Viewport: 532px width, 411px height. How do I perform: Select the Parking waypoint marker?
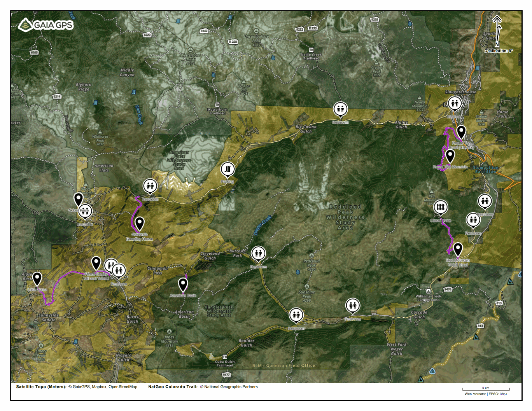pyautogui.click(x=227, y=170)
